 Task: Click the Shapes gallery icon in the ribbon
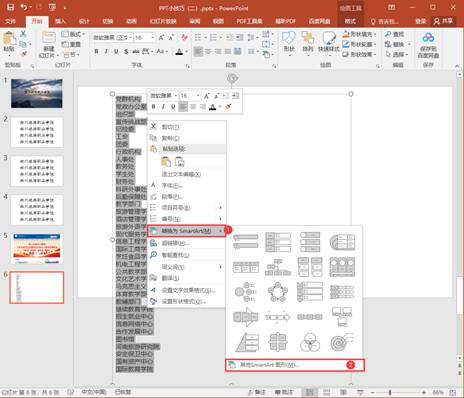pos(289,42)
